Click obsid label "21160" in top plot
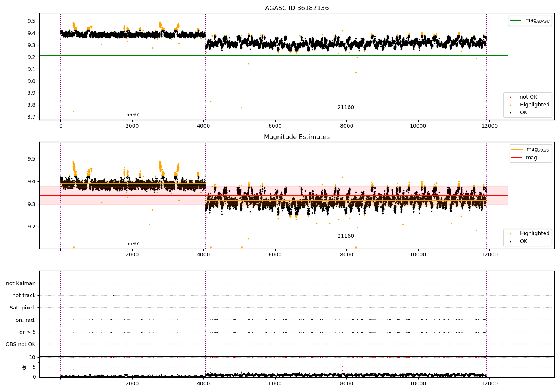Screen dimensions: 560x392 click(x=346, y=108)
